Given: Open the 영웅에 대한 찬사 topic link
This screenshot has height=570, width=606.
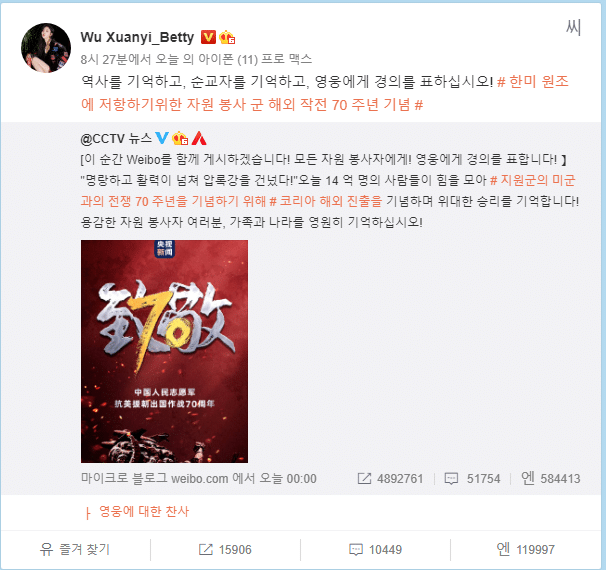Looking at the screenshot, I should 144,511.
